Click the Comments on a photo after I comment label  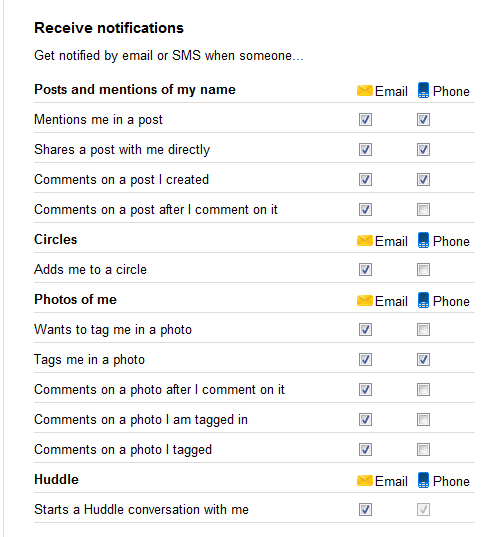(x=159, y=390)
